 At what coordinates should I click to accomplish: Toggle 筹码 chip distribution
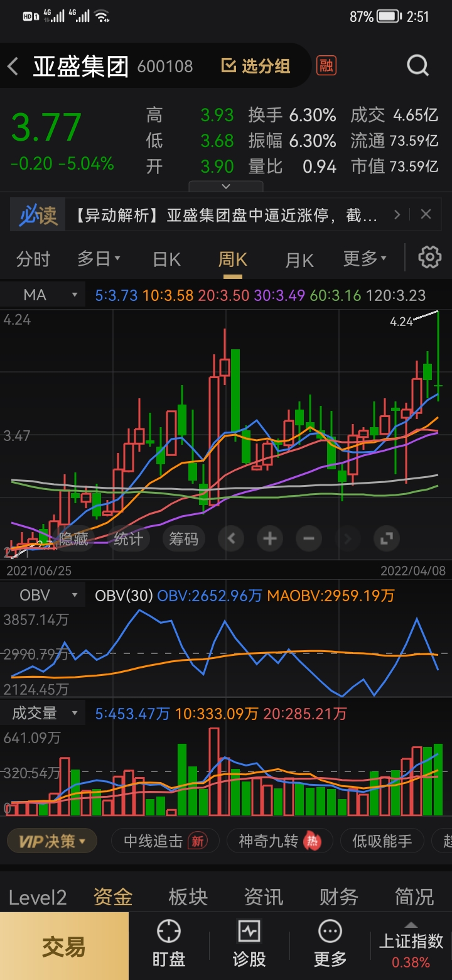click(183, 538)
